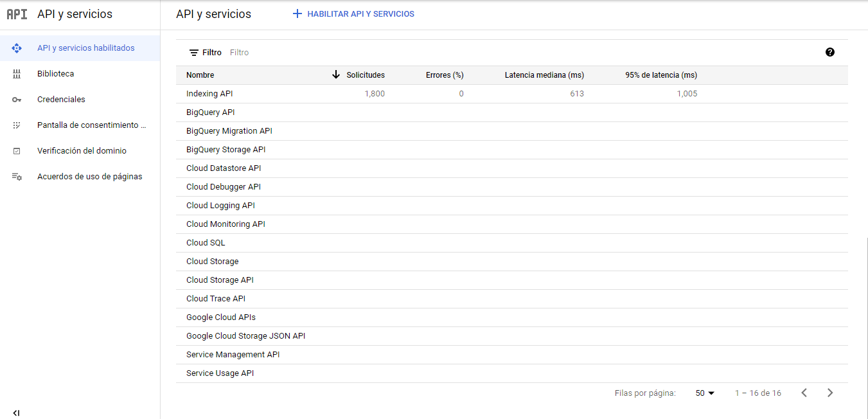Open API y servicios habilitados section
Image resolution: width=868 pixels, height=419 pixels.
pos(80,48)
